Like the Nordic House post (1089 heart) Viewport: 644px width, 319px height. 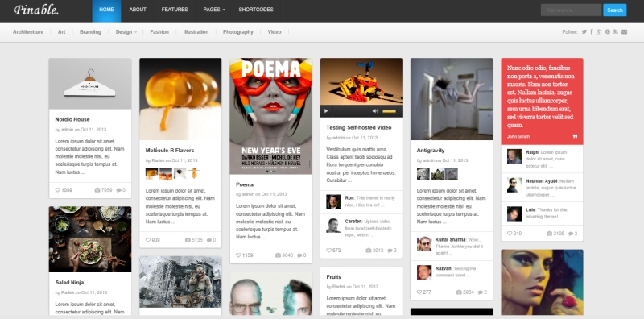[x=57, y=190]
